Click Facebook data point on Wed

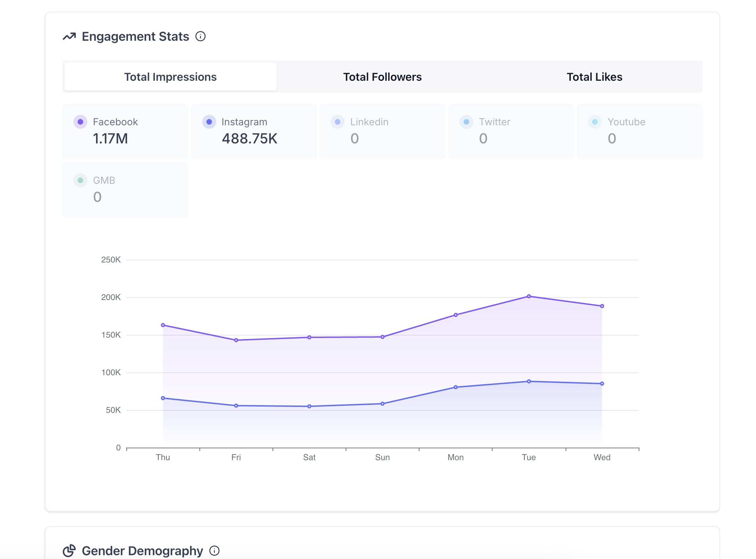tap(602, 306)
